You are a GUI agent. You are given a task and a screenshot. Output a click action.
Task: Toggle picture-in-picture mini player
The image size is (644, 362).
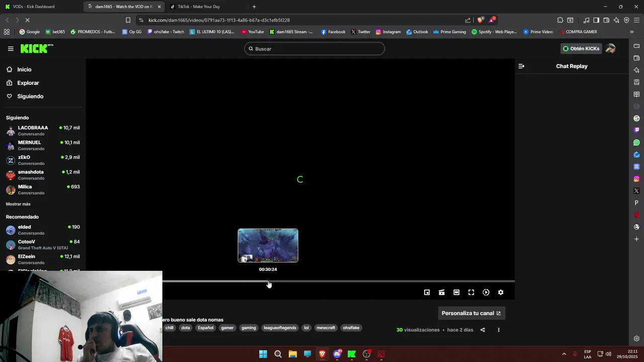[x=427, y=293]
